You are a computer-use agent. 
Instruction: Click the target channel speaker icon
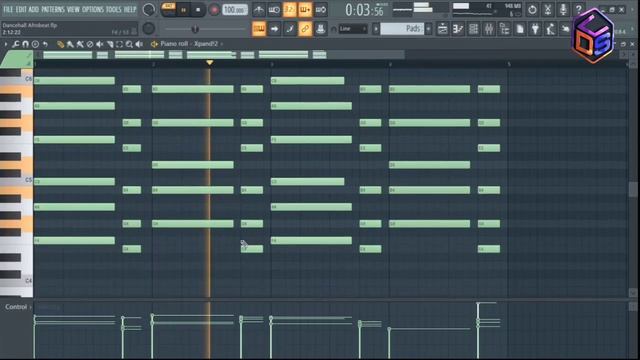(x=154, y=44)
